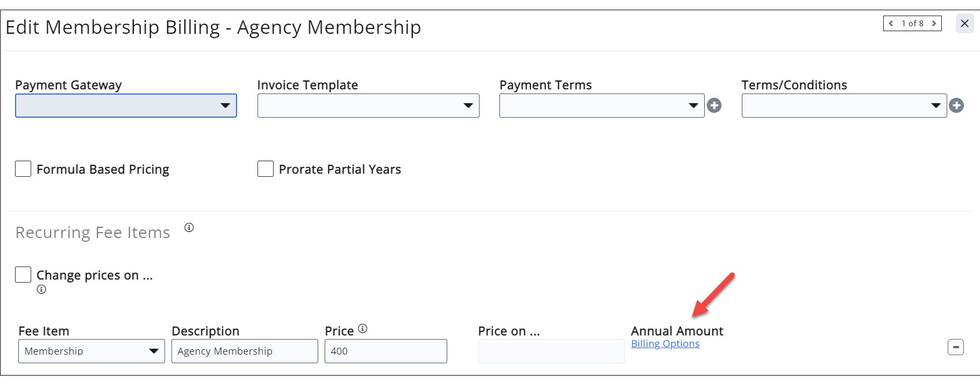Click the plus icon beside Terms/Conditions
980x389 pixels.
[956, 105]
